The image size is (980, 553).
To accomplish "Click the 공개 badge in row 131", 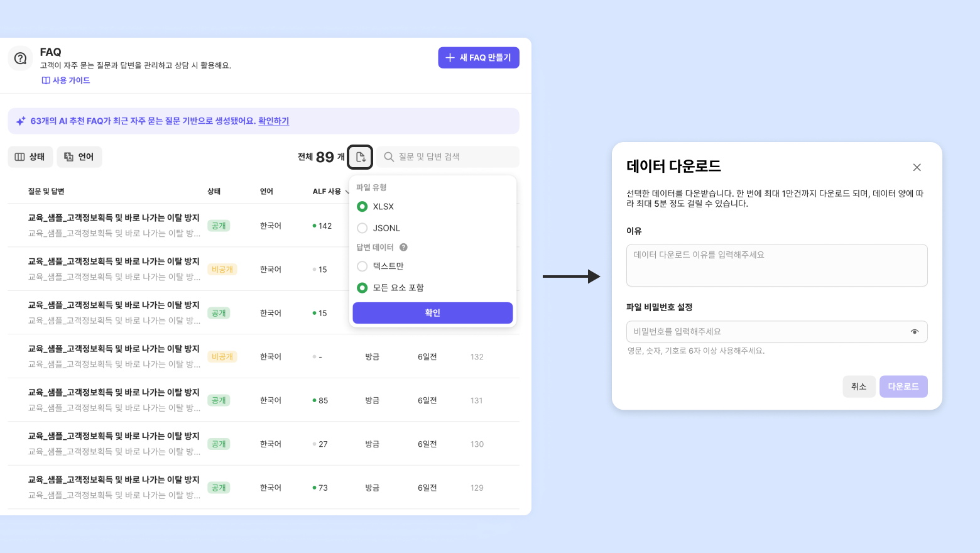I will pyautogui.click(x=219, y=400).
